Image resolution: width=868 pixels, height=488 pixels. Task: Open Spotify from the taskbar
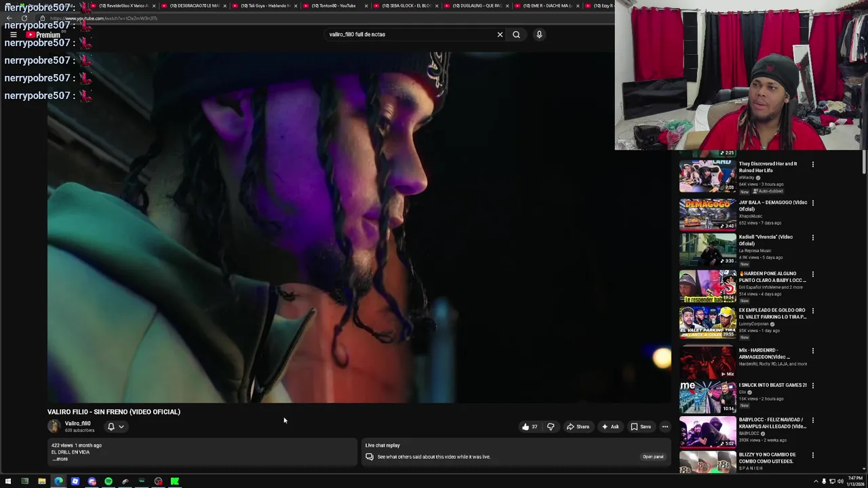coord(108,481)
